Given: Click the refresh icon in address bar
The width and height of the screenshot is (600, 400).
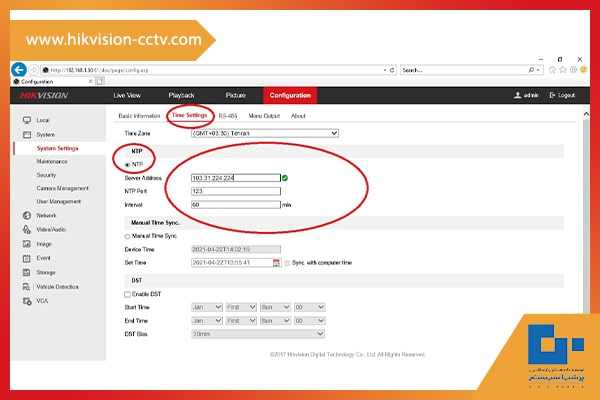Looking at the screenshot, I should coord(392,70).
